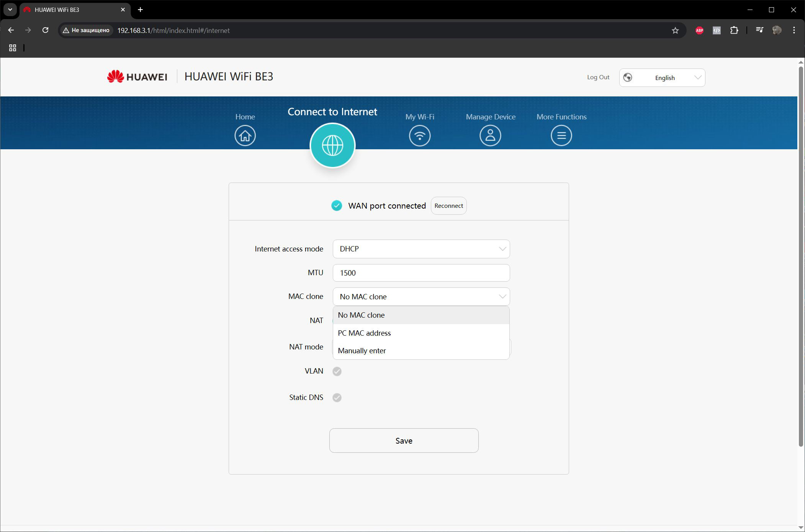Save the internet settings
Screen dimensions: 805x532
[404, 441]
